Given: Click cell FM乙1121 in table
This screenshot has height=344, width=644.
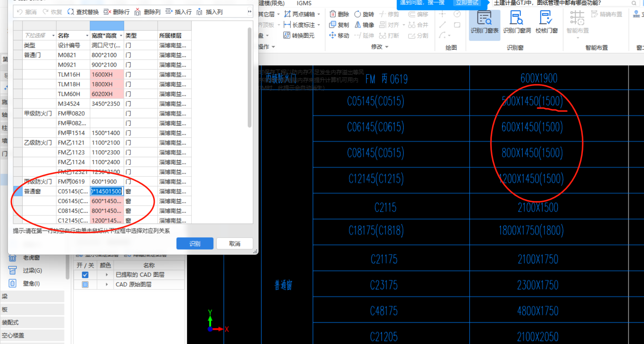Looking at the screenshot, I should tap(73, 143).
